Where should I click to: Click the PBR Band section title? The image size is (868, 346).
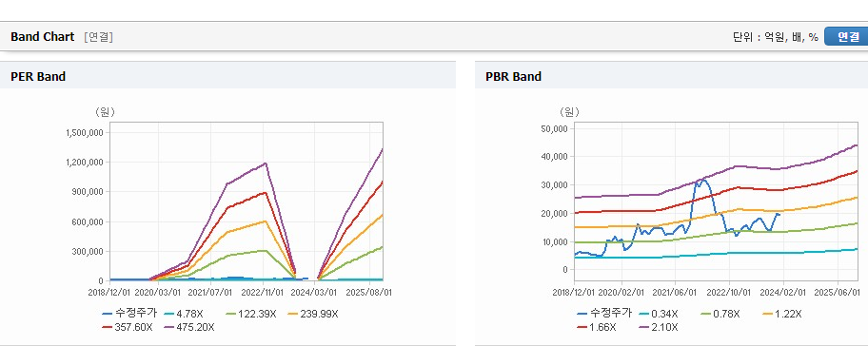pyautogui.click(x=513, y=77)
